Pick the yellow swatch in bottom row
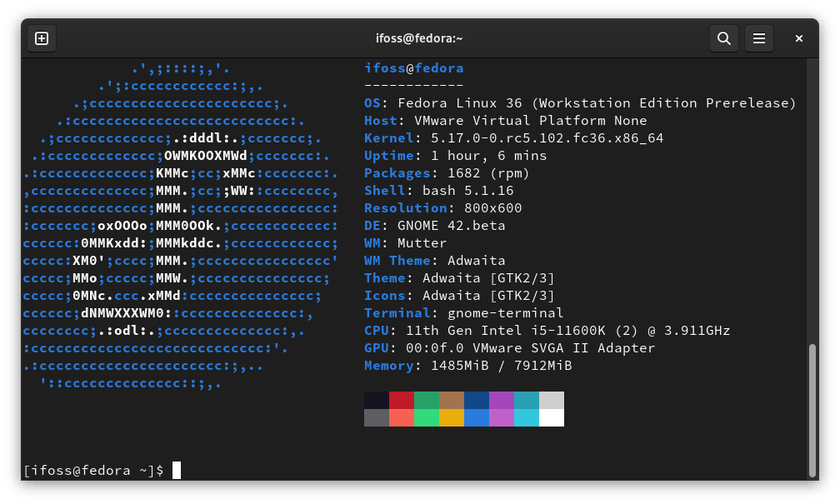This screenshot has width=840, height=504. (x=452, y=417)
